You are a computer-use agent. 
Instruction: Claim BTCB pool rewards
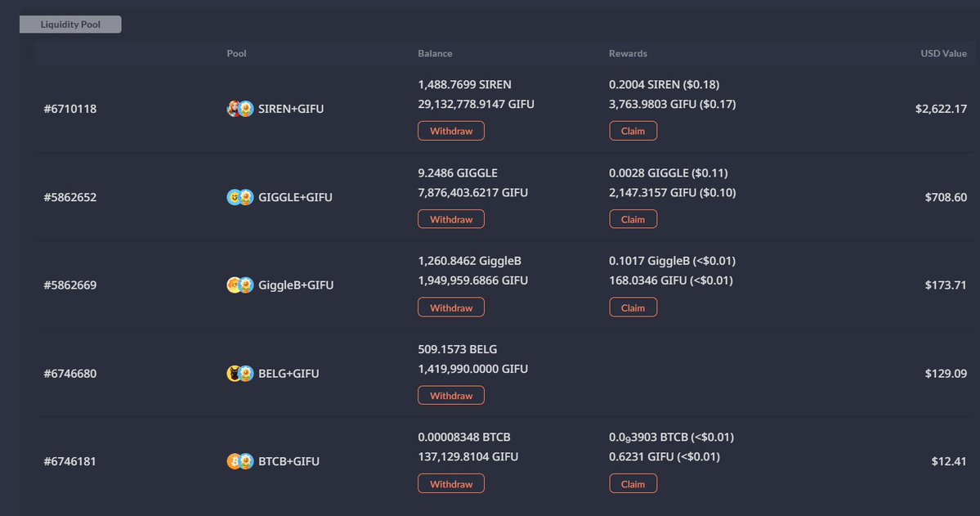tap(633, 483)
